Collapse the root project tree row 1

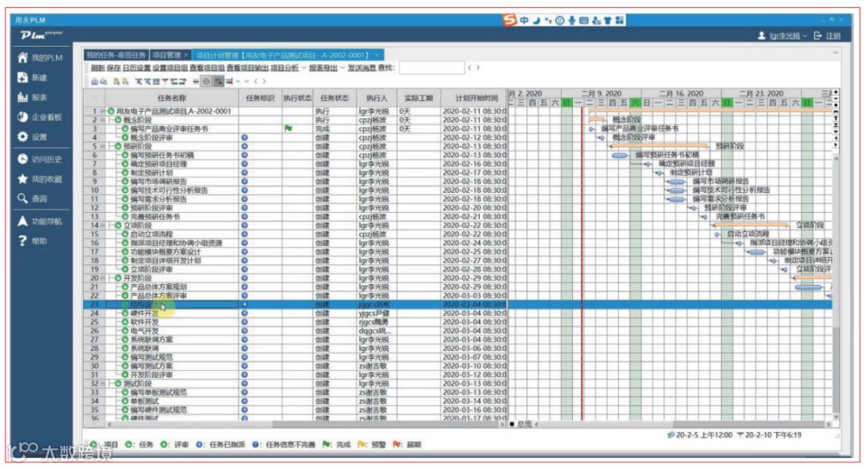[102, 111]
